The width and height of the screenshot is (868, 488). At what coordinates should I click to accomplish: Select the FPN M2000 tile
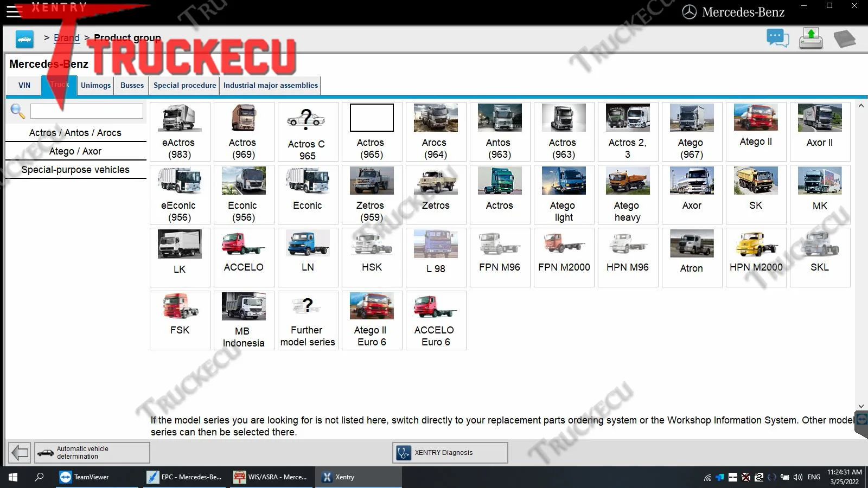click(564, 258)
